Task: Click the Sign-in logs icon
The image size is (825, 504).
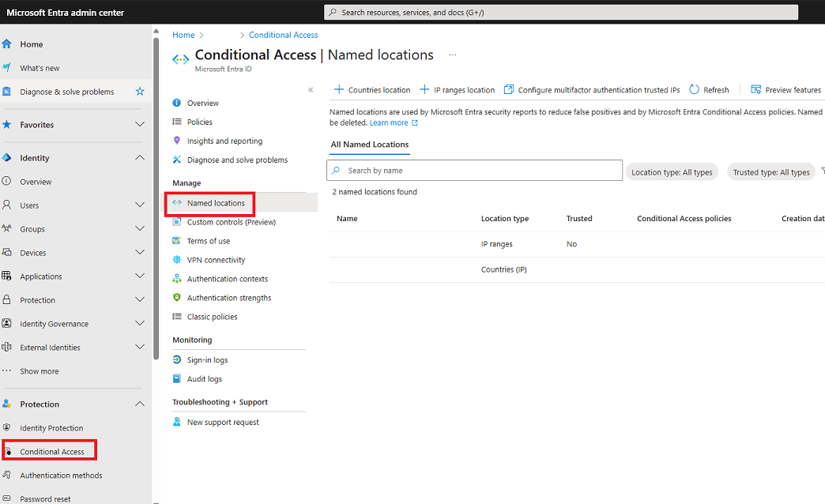Action: 177,359
